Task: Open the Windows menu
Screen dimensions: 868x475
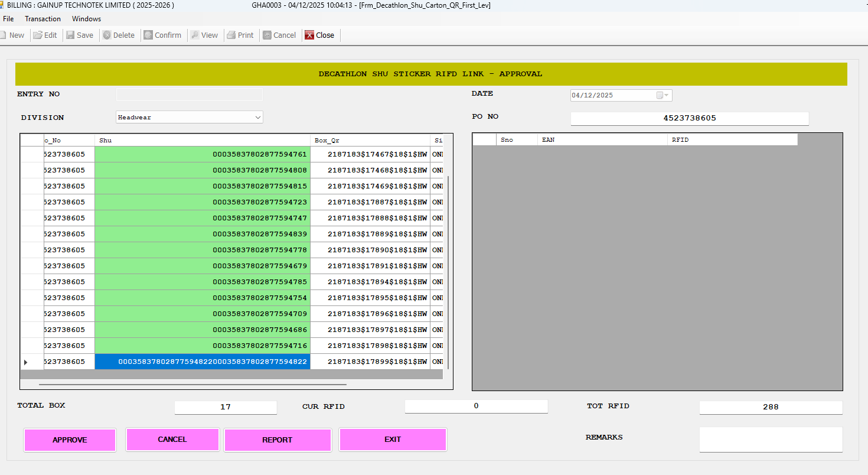Action: (86, 19)
